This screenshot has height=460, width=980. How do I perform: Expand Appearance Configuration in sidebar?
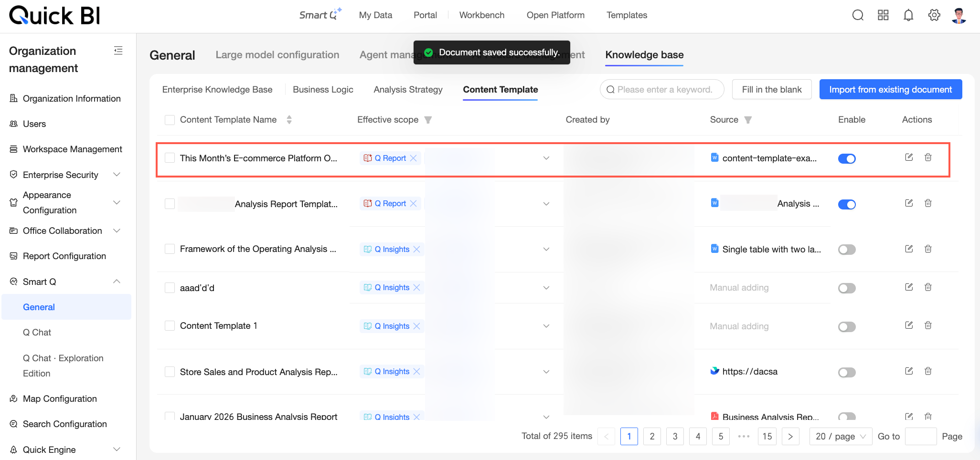point(117,202)
